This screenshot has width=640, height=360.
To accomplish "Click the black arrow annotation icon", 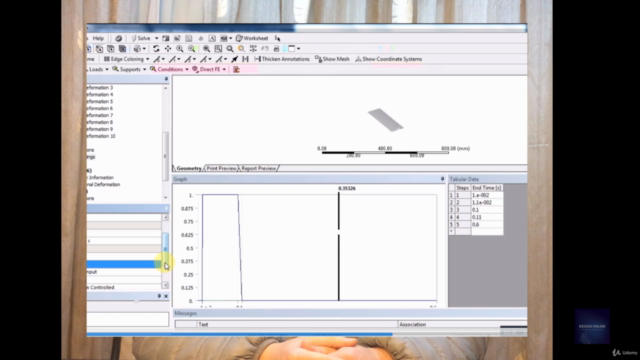I will (x=235, y=59).
